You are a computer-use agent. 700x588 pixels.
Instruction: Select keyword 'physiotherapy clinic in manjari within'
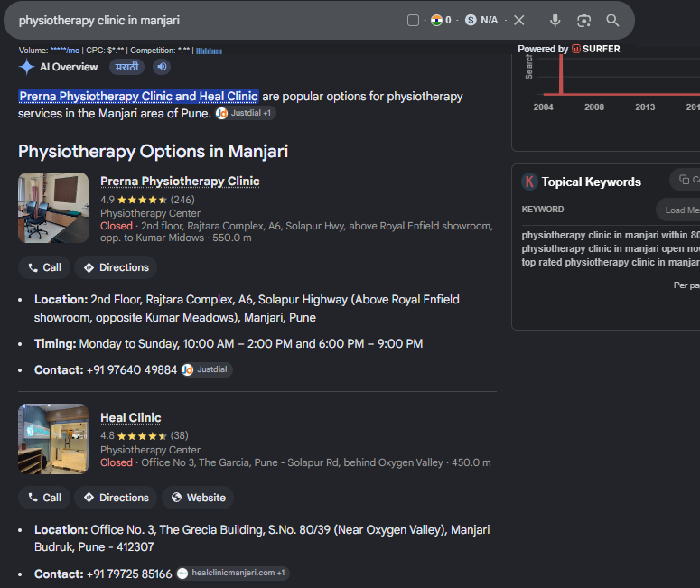click(611, 235)
